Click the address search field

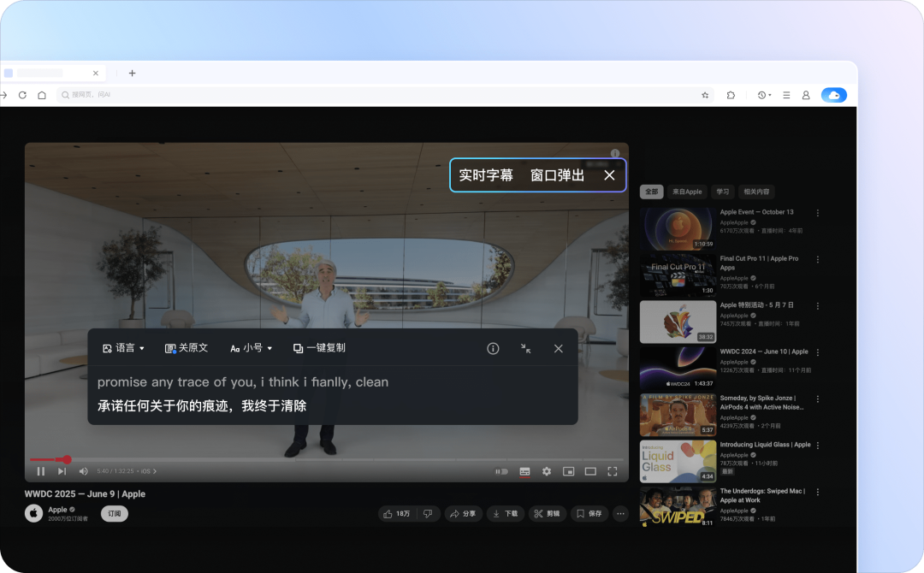(385, 95)
